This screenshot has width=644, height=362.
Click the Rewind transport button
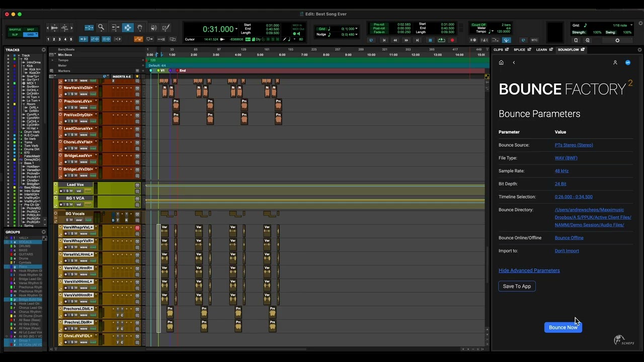tap(395, 40)
